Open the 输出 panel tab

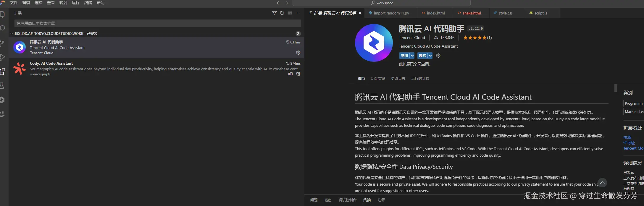tap(328, 200)
